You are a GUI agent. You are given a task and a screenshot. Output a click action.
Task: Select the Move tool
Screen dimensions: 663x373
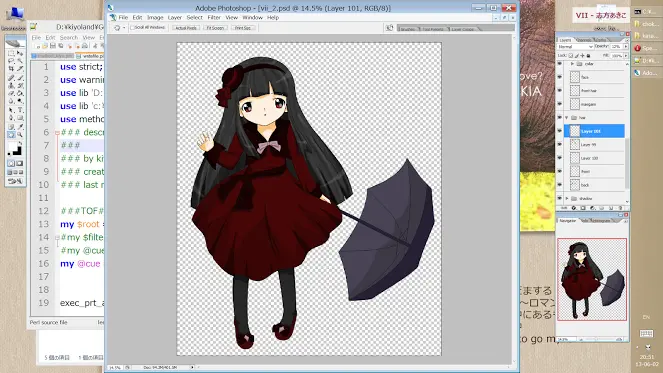pos(20,52)
